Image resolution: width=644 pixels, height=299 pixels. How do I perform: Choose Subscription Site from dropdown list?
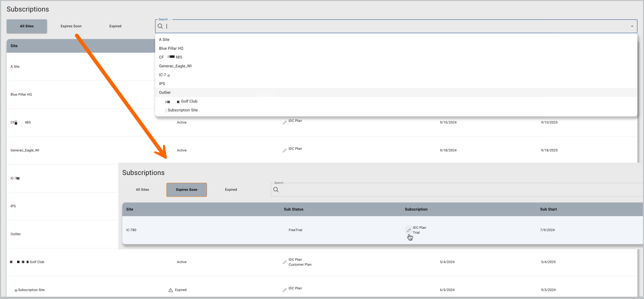pos(396,110)
